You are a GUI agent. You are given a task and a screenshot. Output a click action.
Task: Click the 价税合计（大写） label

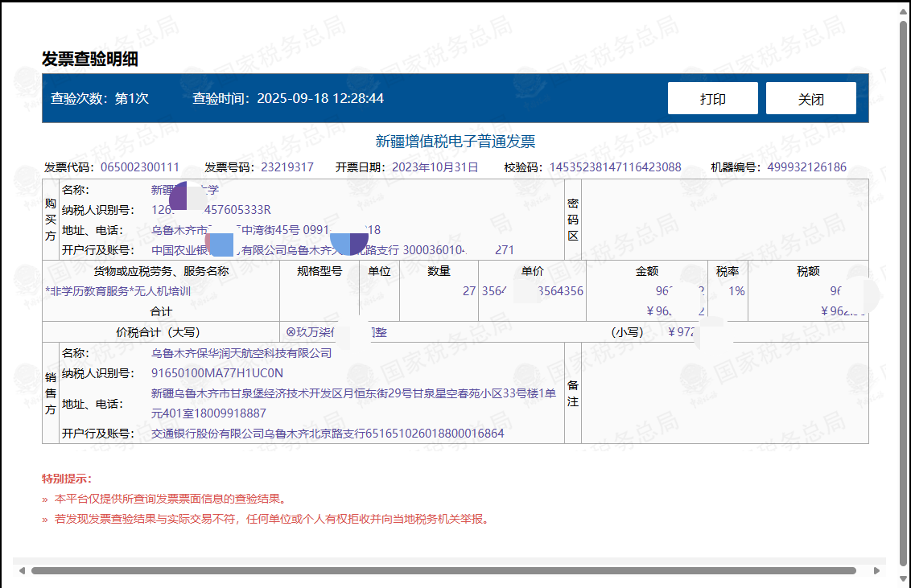pos(158,332)
